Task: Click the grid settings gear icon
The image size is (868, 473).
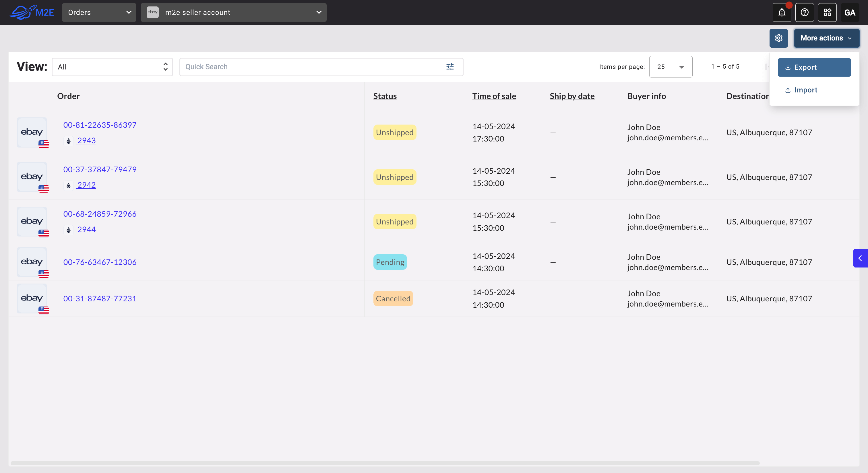Action: point(778,38)
